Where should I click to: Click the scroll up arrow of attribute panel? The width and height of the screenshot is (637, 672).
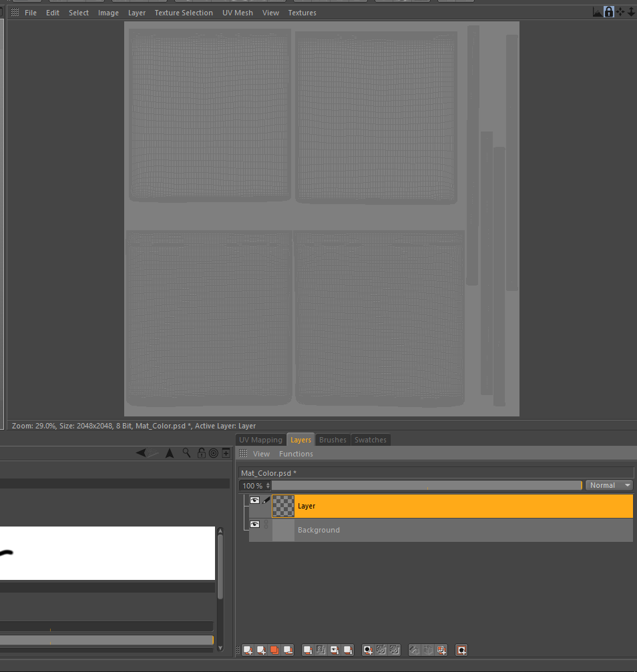tap(220, 531)
